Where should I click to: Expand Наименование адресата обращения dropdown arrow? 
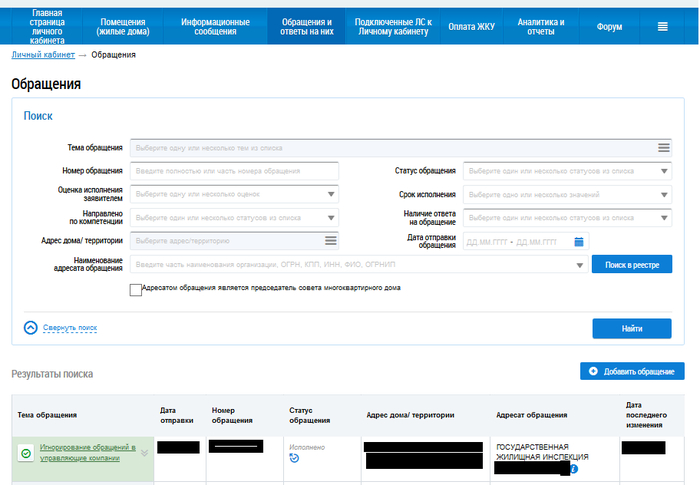click(579, 265)
